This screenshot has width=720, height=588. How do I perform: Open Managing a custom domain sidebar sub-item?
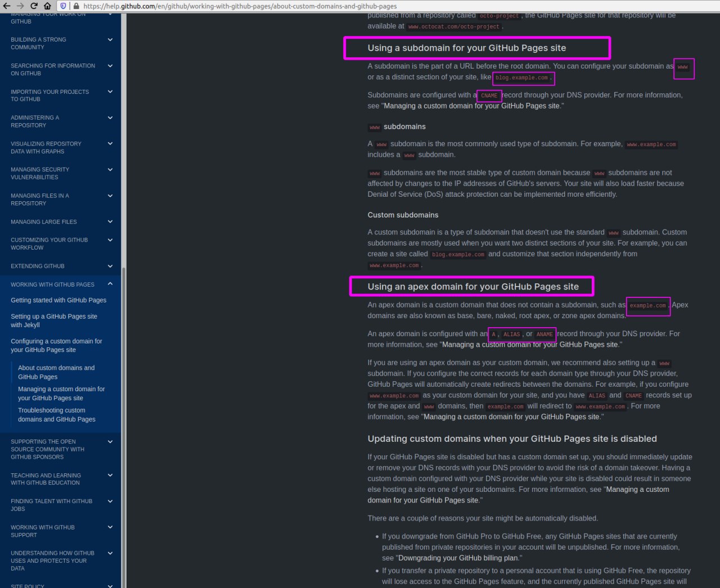click(61, 393)
